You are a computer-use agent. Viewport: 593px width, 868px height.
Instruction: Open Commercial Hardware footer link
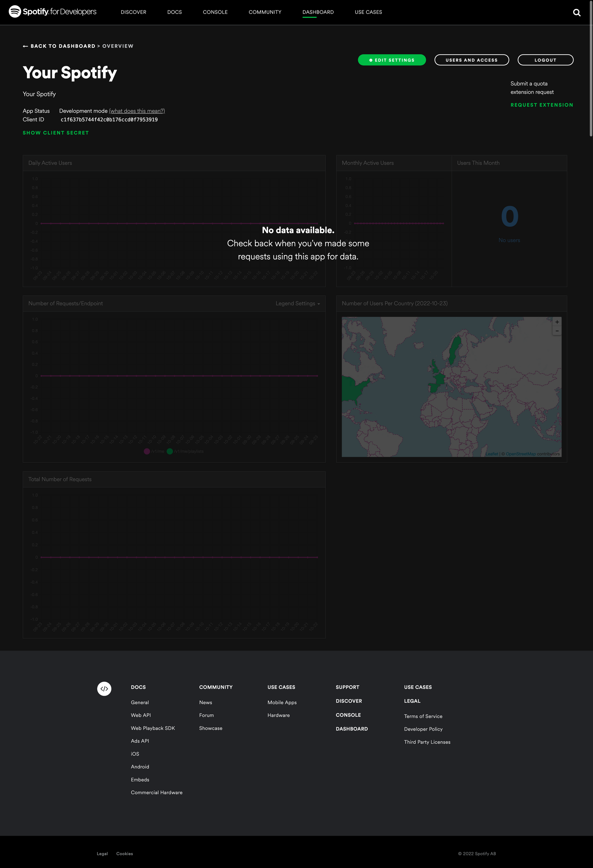157,793
